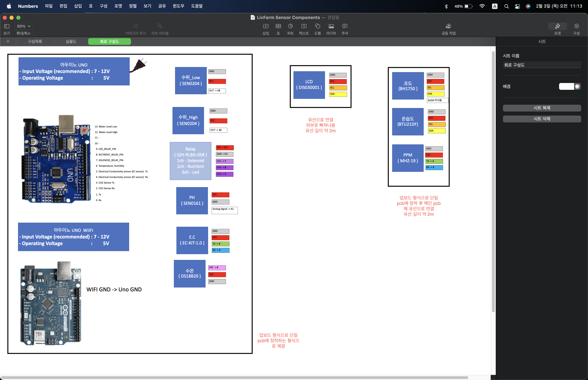The image size is (588, 380).
Task: Open the View (보기) sidebar dropdown
Action: coord(7,26)
